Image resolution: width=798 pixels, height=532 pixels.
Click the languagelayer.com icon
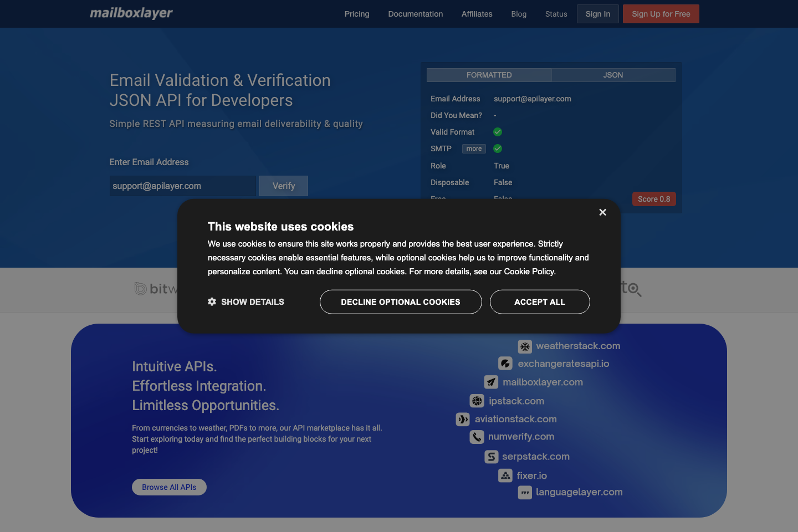click(x=525, y=493)
